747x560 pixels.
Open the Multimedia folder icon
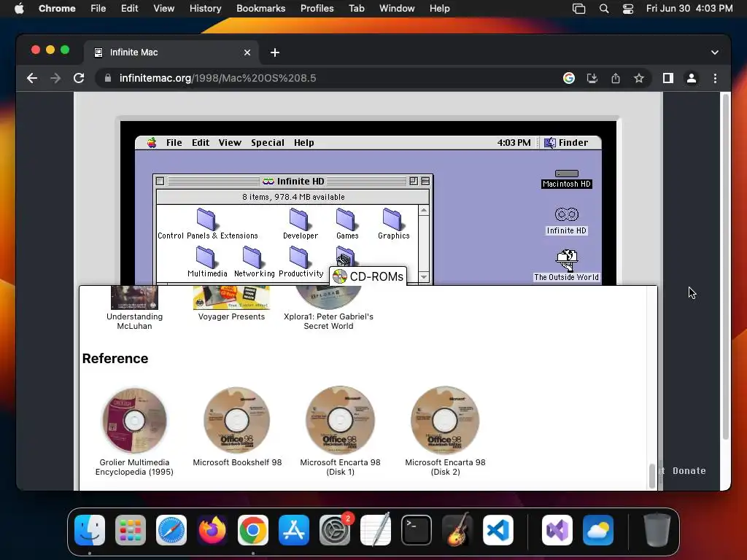[206, 257]
